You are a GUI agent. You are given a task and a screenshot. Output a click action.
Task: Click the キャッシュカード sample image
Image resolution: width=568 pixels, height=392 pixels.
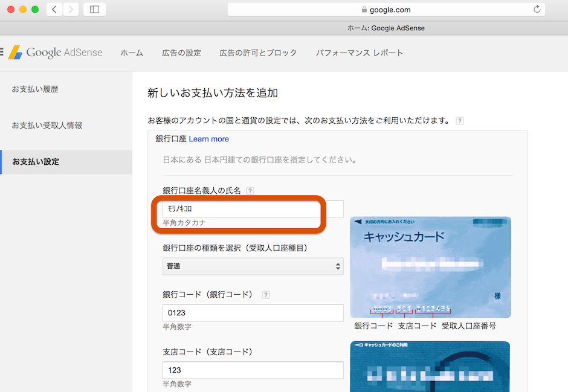tap(430, 267)
